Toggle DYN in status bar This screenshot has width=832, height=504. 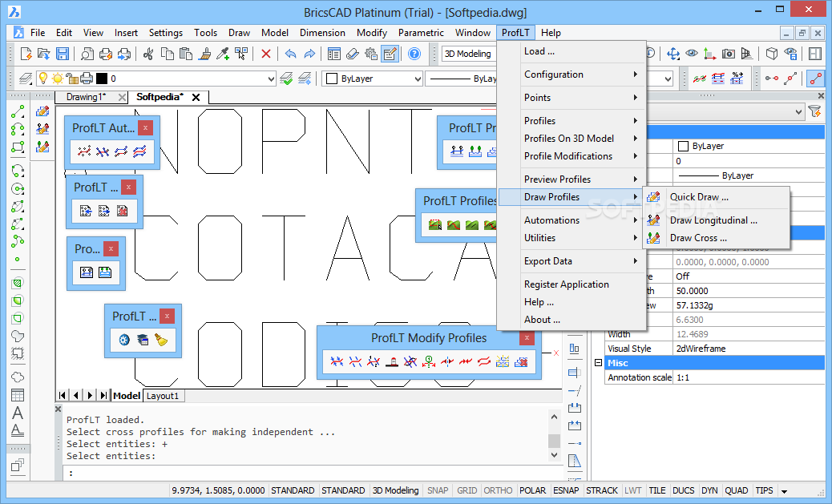[x=709, y=490]
